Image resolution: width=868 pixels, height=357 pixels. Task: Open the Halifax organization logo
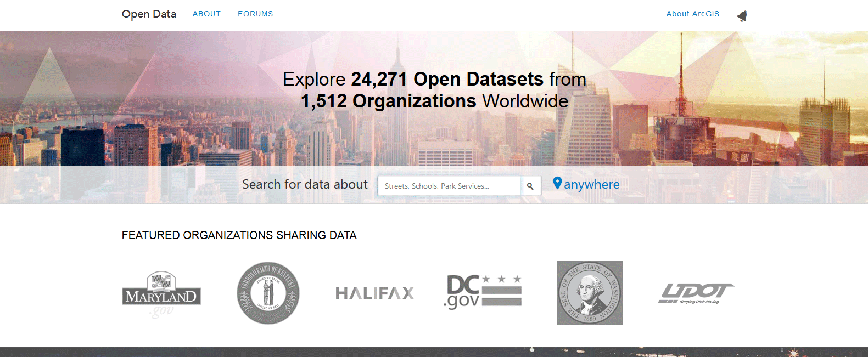tap(374, 293)
